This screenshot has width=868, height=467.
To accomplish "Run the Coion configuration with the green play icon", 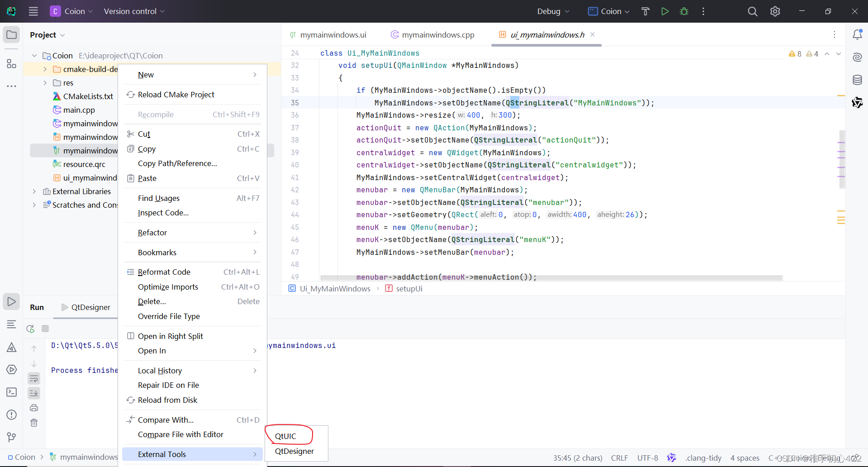I will click(x=664, y=11).
